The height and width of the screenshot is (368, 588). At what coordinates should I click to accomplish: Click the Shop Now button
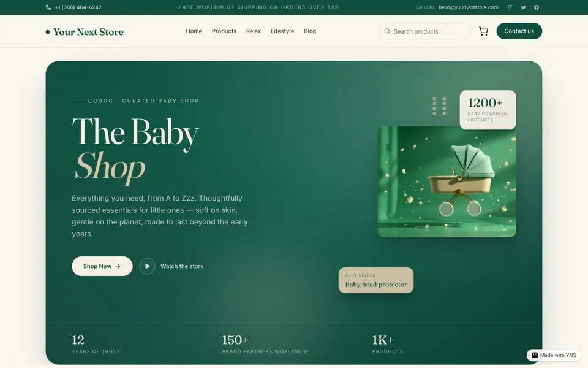point(102,266)
